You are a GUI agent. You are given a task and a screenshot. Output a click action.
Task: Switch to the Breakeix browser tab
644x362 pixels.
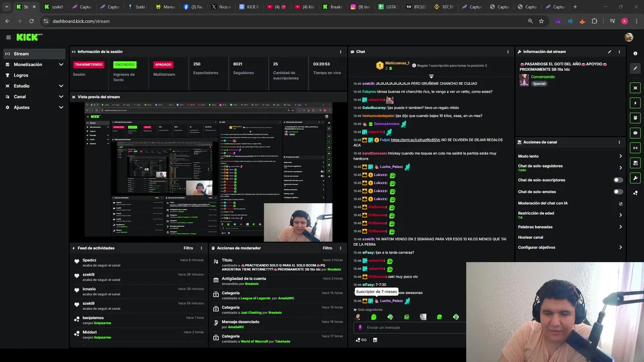coord(332,7)
